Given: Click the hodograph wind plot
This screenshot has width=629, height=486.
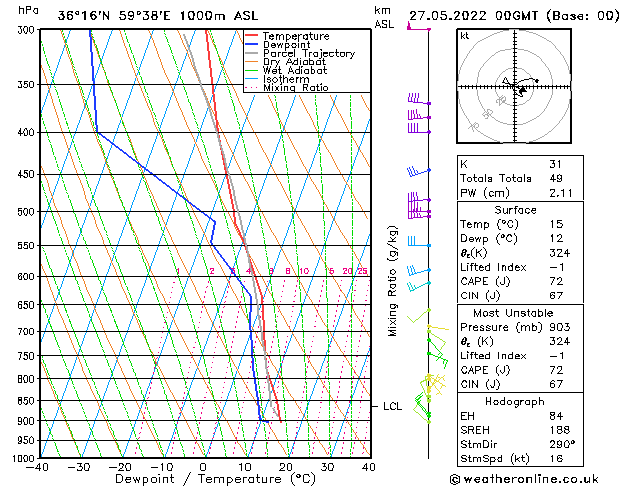Looking at the screenshot, I should tap(514, 86).
